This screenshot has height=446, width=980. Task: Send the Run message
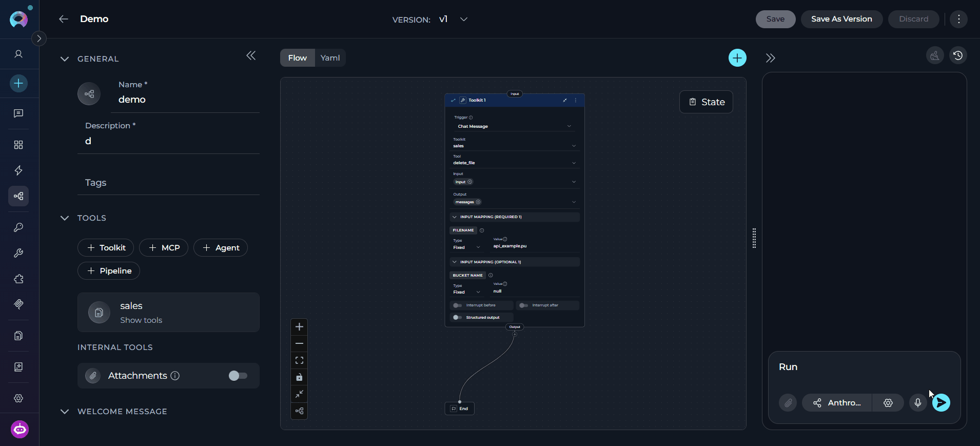pos(941,403)
